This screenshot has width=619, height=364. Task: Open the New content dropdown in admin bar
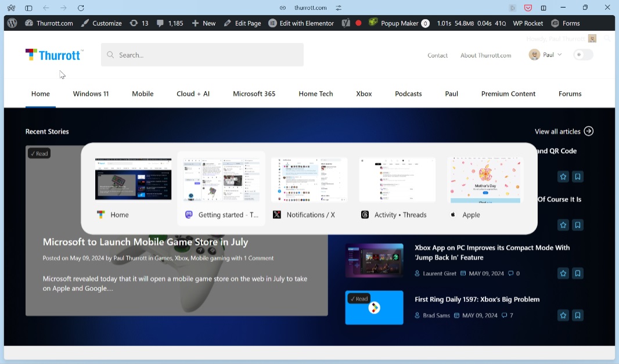click(x=204, y=23)
